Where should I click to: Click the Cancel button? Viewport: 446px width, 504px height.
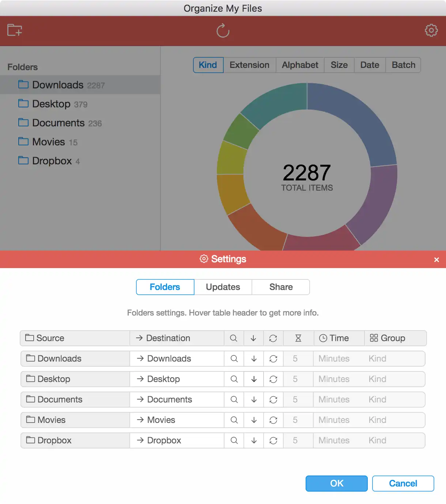coord(403,484)
